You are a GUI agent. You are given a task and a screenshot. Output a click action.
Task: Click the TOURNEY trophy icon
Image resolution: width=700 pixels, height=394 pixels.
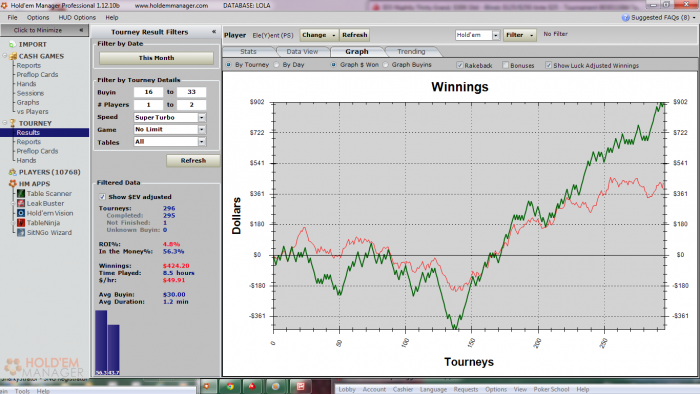point(12,123)
